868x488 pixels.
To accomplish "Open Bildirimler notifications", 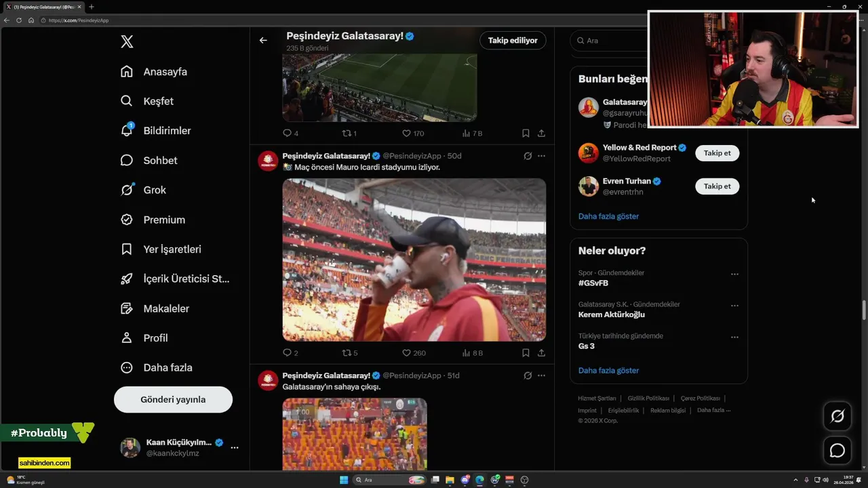I will [x=155, y=130].
